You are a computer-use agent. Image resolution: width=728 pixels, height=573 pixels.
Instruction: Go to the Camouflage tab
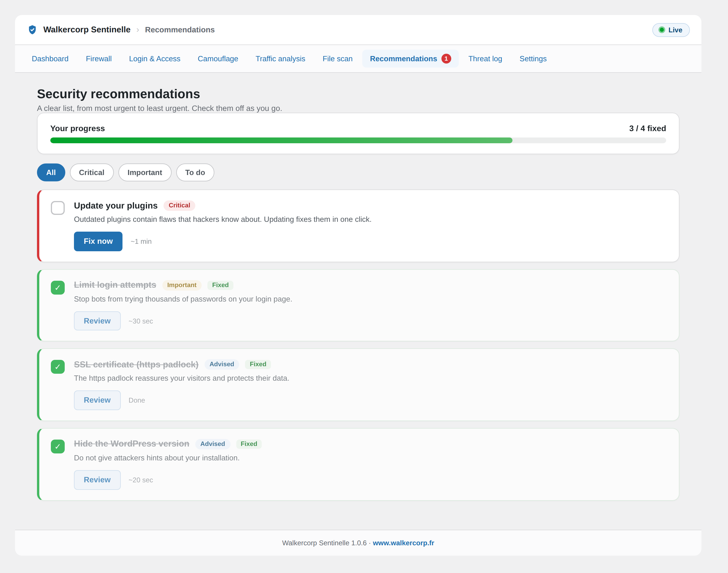218,59
